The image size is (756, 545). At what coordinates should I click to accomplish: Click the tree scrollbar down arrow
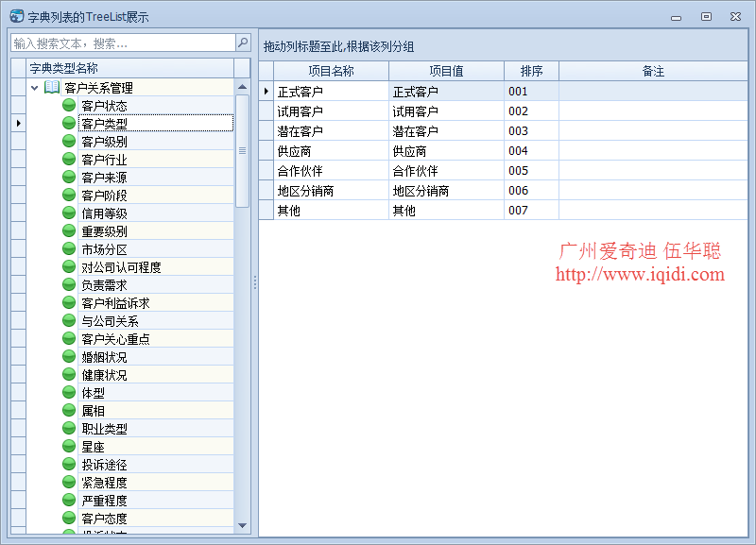click(243, 525)
